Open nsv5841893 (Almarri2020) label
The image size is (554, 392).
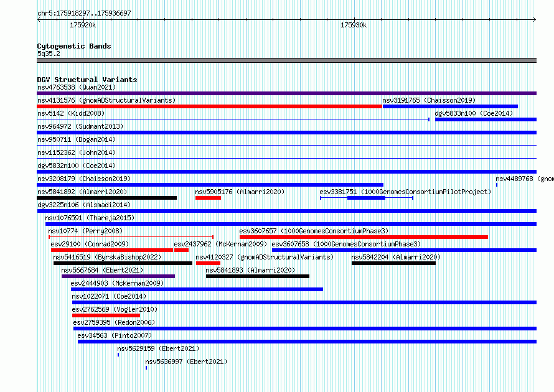click(x=250, y=270)
